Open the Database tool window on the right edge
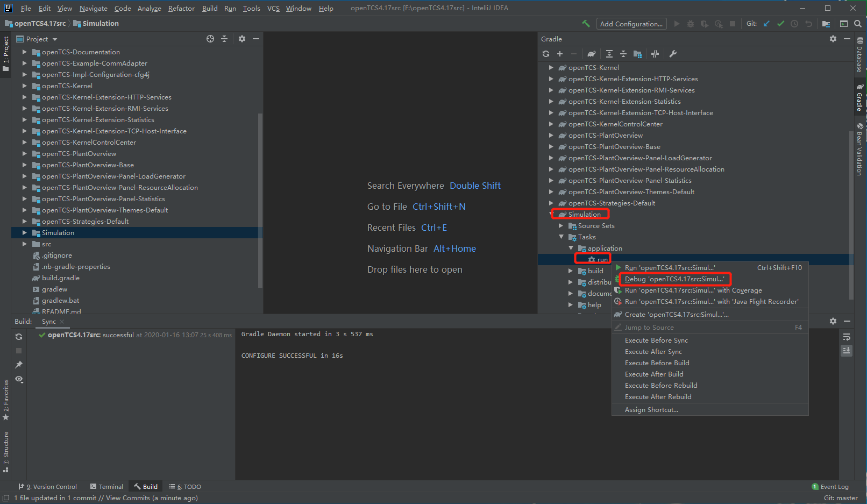Screen dimensions: 867x504 (x=859, y=55)
